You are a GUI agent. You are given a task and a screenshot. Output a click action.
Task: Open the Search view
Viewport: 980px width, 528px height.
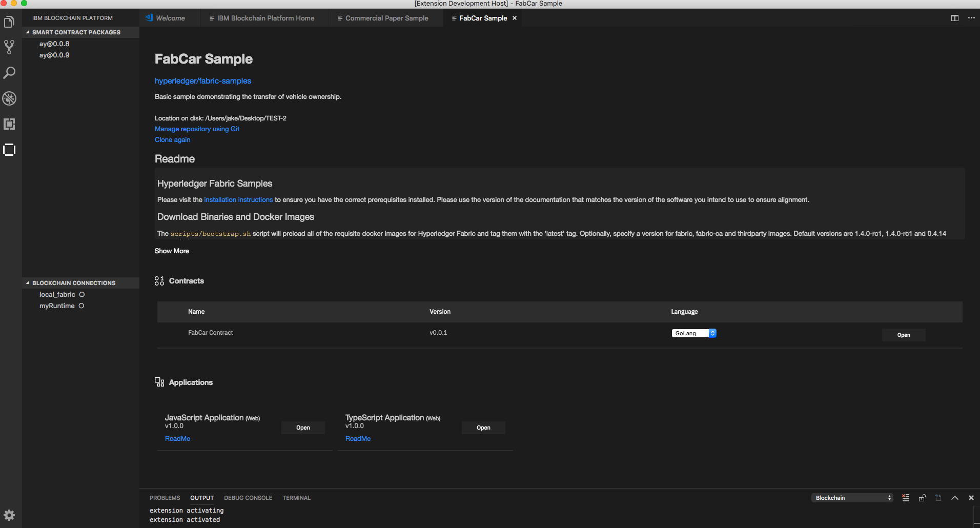pos(9,73)
